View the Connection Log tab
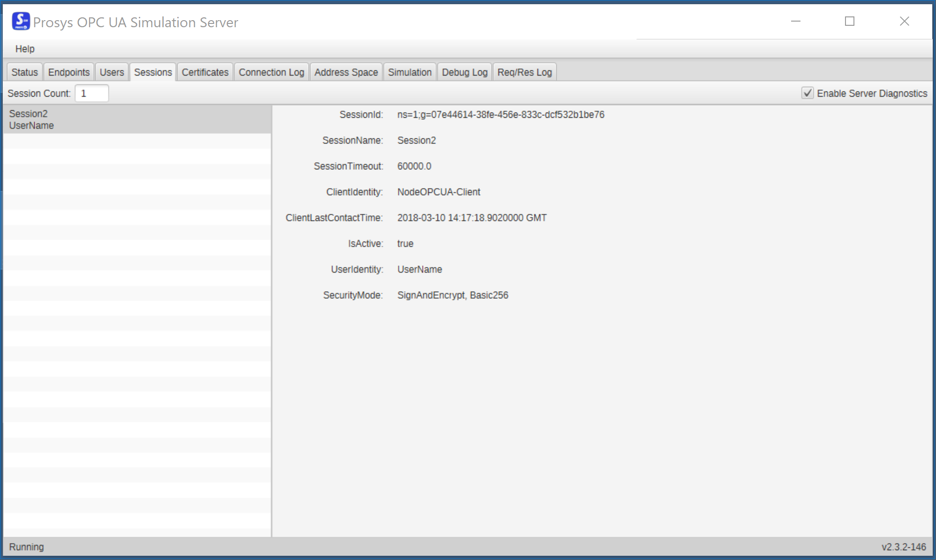936x560 pixels. 271,72
